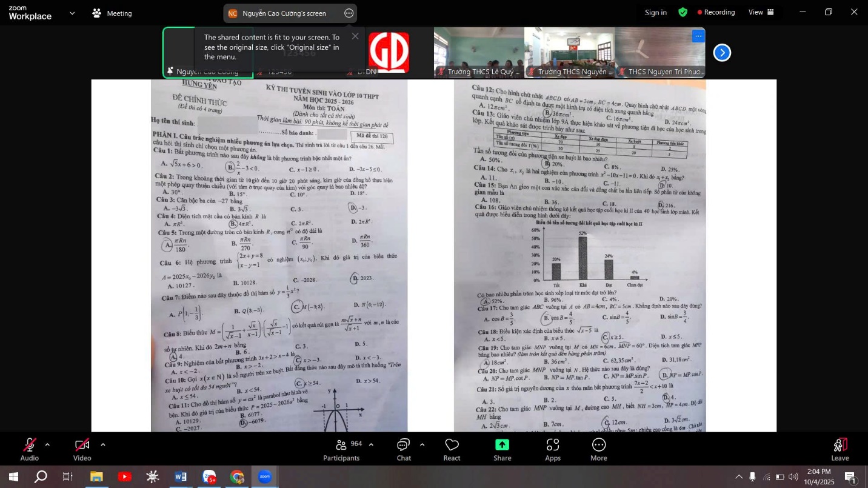Turn on the camera Video button
Screen dimensions: 868x488
pos(82,449)
